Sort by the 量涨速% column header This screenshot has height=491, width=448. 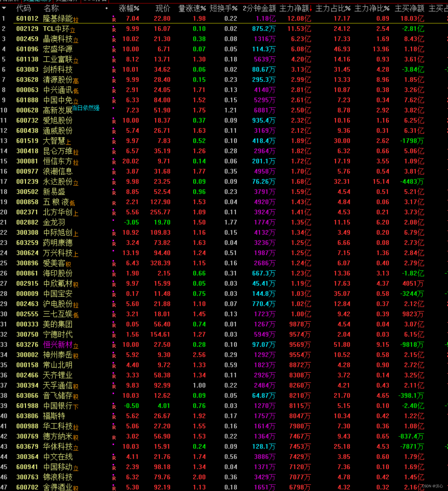[x=192, y=8]
